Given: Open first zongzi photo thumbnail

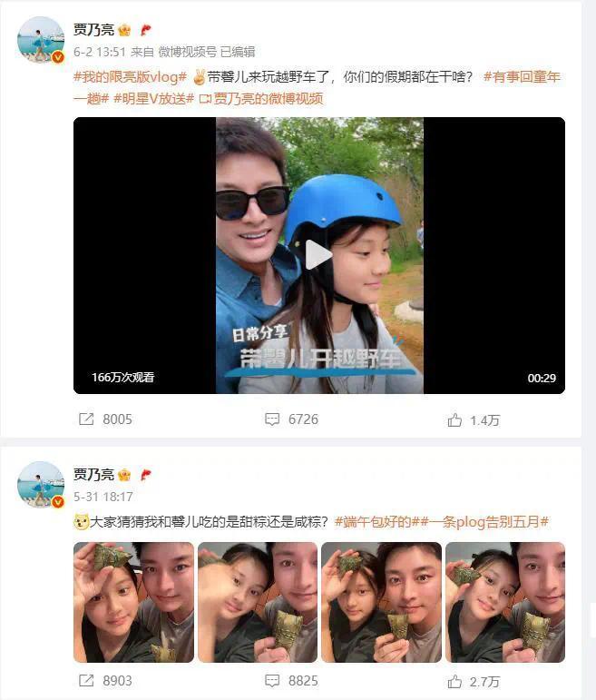Looking at the screenshot, I should [134, 602].
